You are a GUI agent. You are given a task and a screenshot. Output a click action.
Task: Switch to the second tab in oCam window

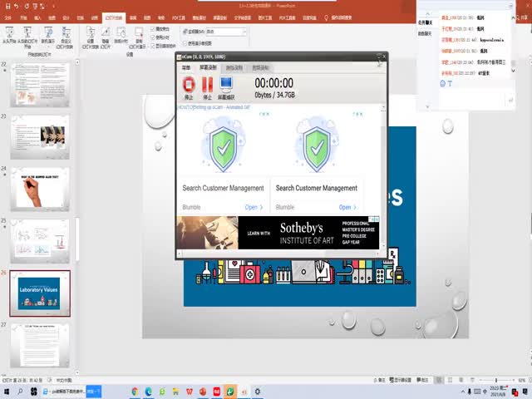(207, 67)
